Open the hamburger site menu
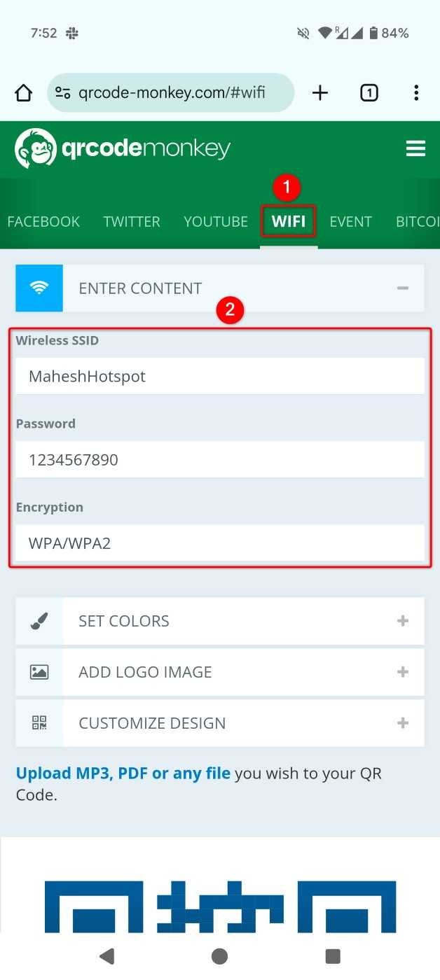The image size is (440, 980). (x=415, y=148)
